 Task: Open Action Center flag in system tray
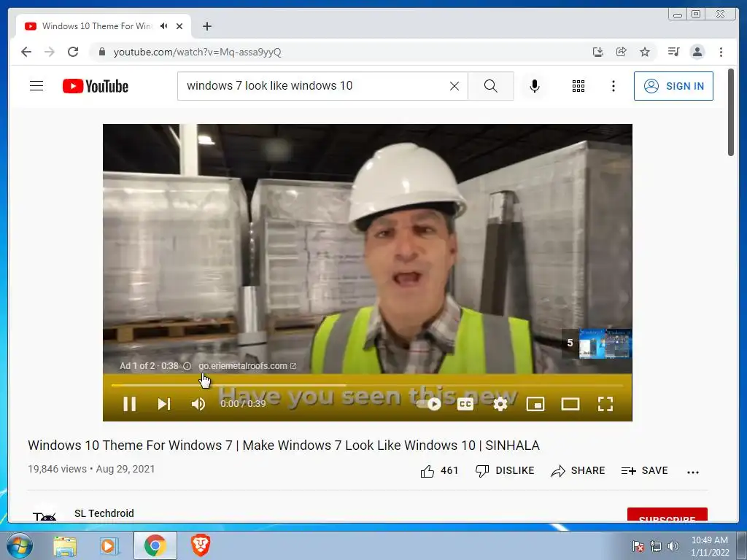click(638, 546)
